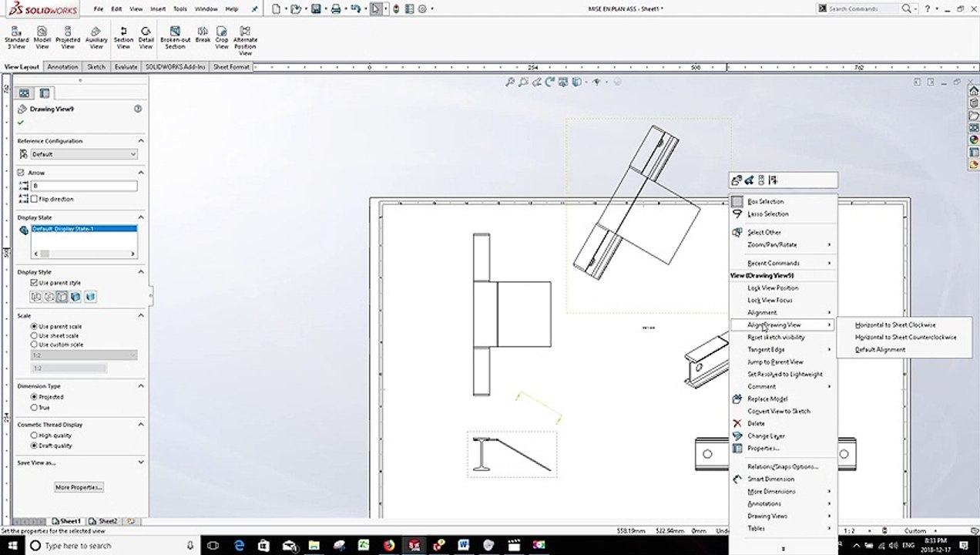Choose Default Alignment in submenu
The image size is (980, 555).
pyautogui.click(x=880, y=349)
